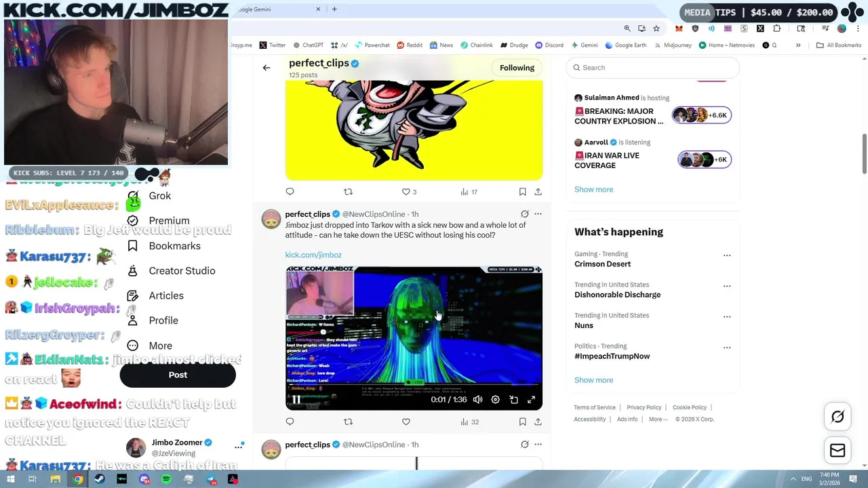The height and width of the screenshot is (488, 868).
Task: Open options for Nuns trend
Action: coord(727,317)
